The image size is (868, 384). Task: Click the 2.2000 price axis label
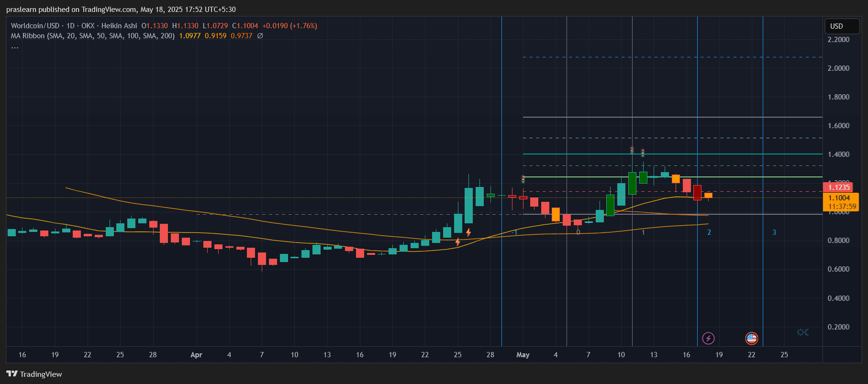(x=839, y=39)
